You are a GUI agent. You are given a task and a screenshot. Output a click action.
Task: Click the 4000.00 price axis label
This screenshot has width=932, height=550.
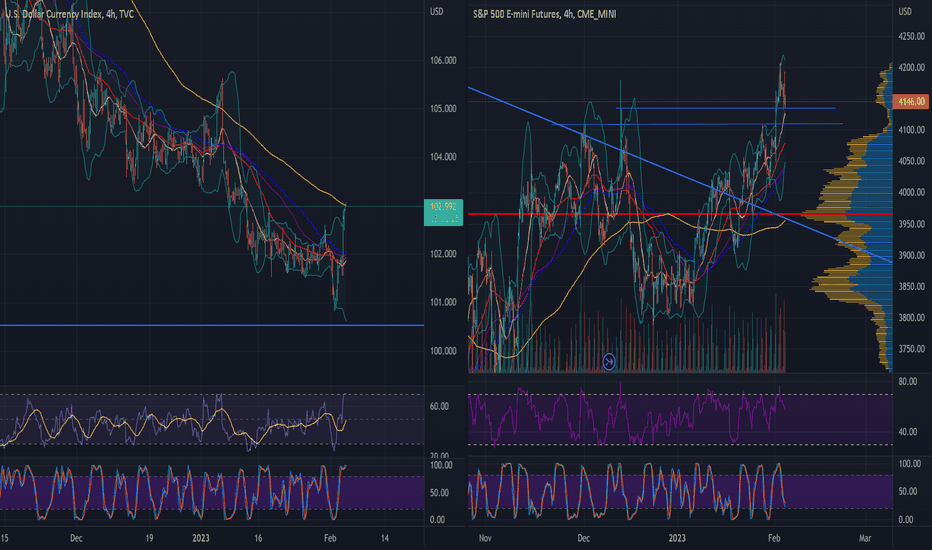point(912,192)
